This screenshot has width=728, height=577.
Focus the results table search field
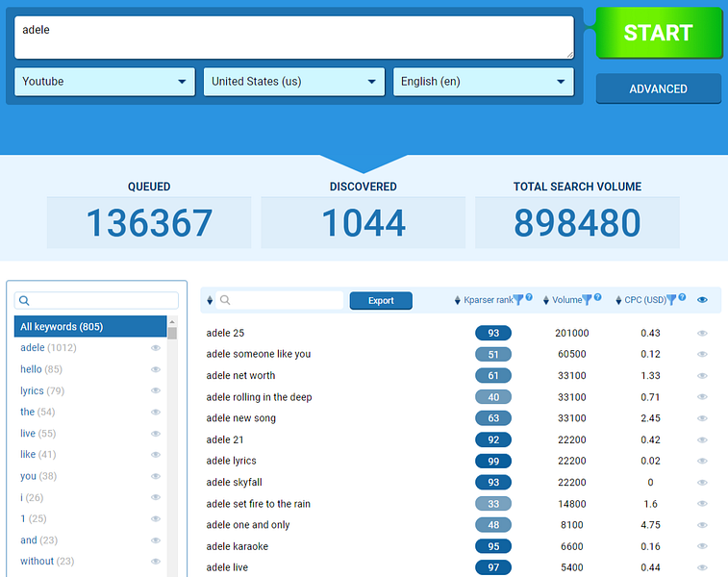[x=279, y=300]
